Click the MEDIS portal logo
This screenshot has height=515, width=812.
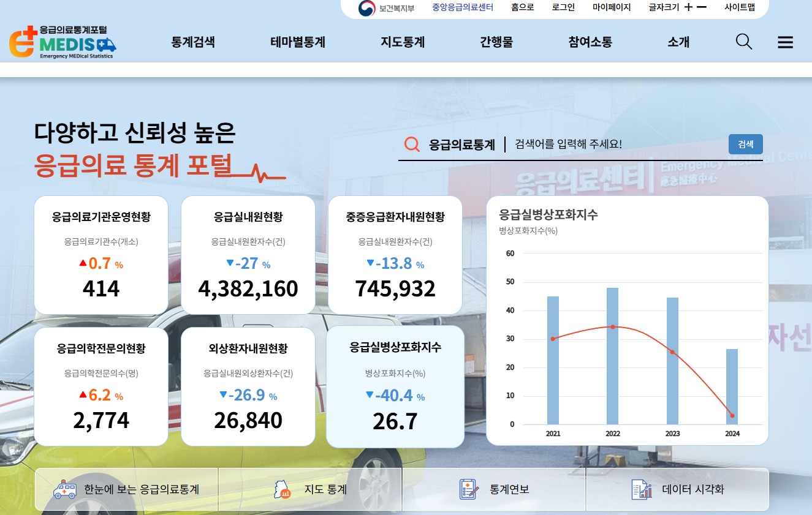[x=63, y=42]
